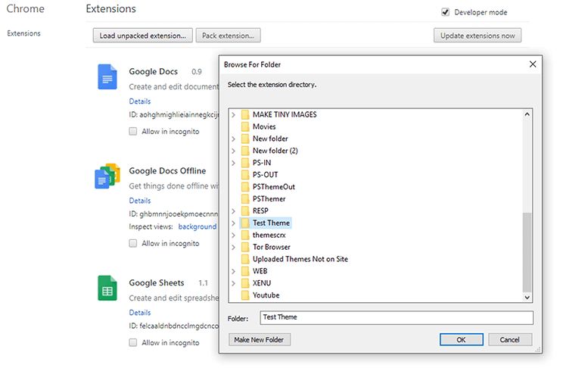The image size is (588, 368).
Task: Open Extensions in the Chrome sidebar
Action: click(x=23, y=33)
